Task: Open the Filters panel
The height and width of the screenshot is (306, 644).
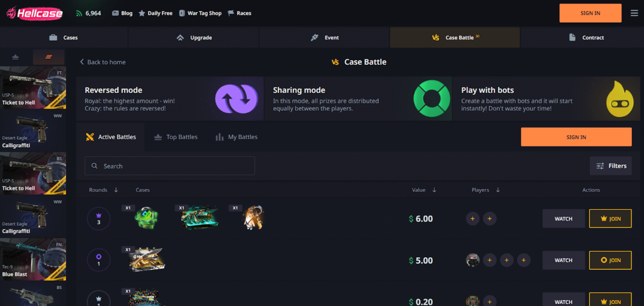Action: pyautogui.click(x=611, y=166)
